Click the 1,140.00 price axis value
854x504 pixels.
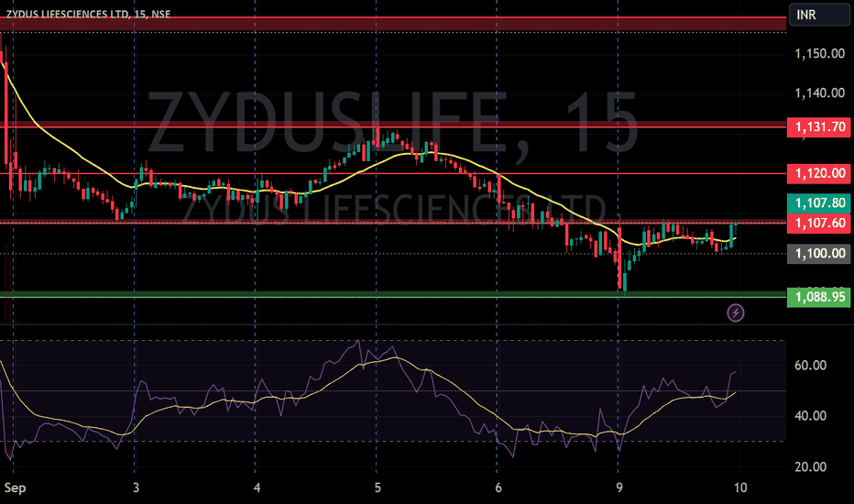(820, 93)
